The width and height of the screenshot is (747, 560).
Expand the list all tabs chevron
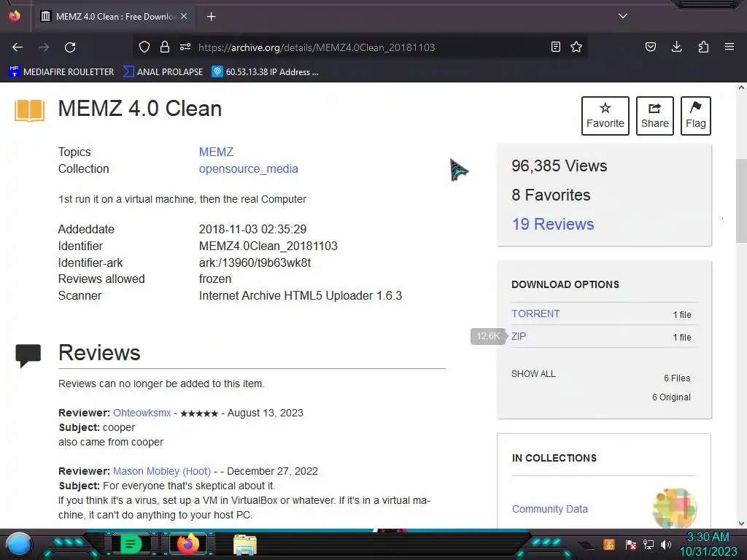click(x=623, y=16)
